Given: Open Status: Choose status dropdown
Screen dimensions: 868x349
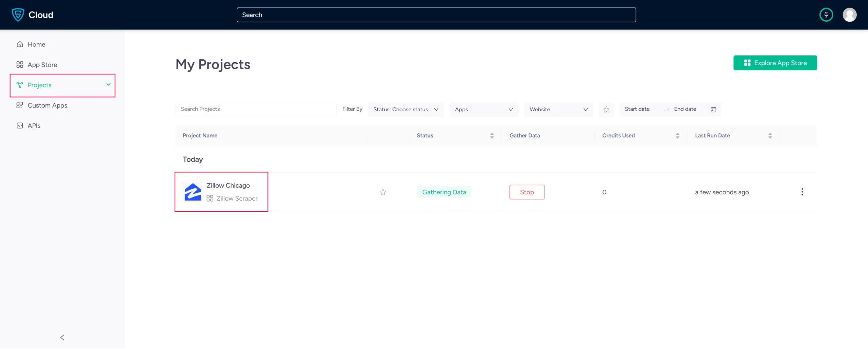Looking at the screenshot, I should [x=406, y=110].
